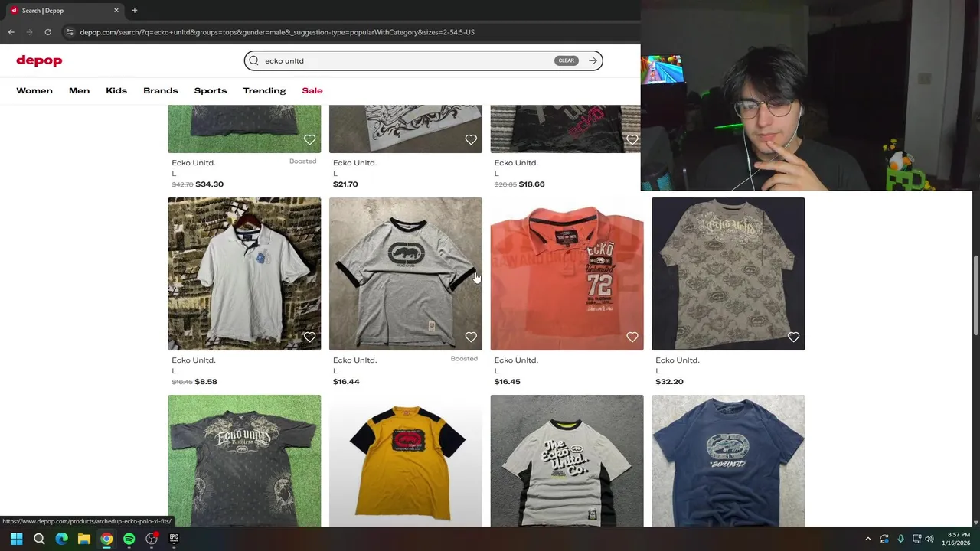Viewport: 980px width, 551px height.
Task: Open the blue rhino logo tee thumbnail
Action: (728, 461)
